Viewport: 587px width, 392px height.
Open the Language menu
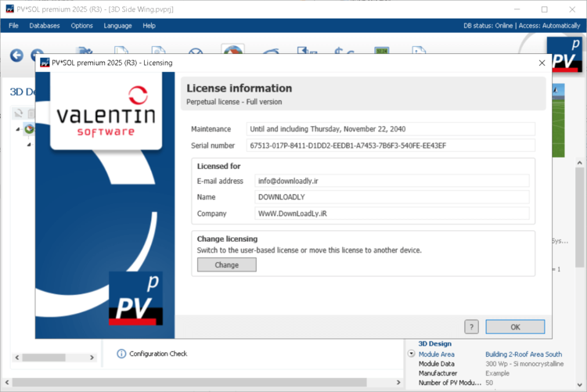(x=117, y=26)
